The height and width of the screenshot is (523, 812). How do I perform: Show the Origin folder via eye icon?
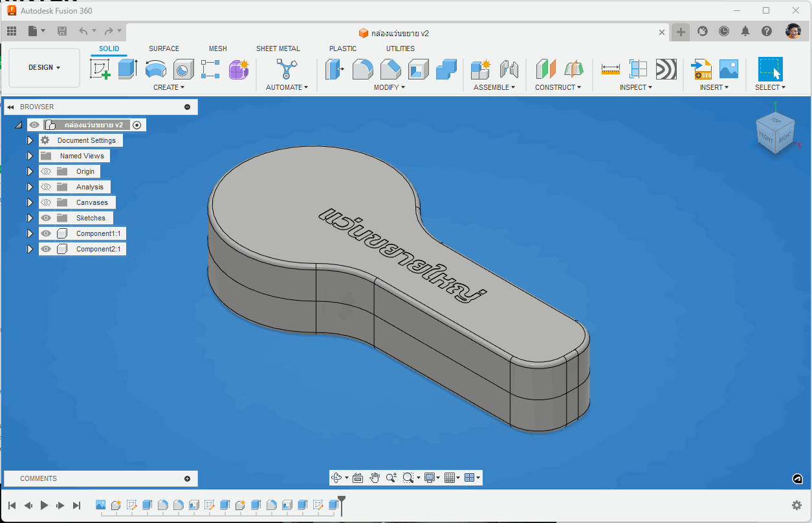(46, 171)
